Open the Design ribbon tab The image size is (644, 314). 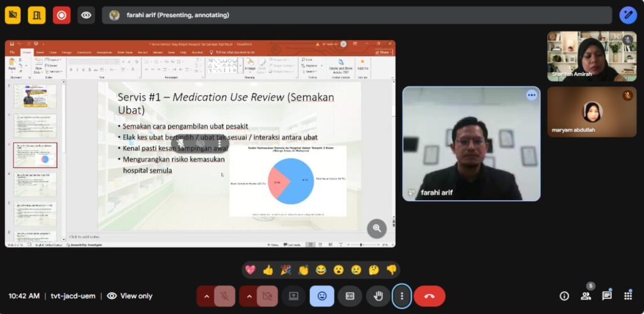pyautogui.click(x=67, y=52)
